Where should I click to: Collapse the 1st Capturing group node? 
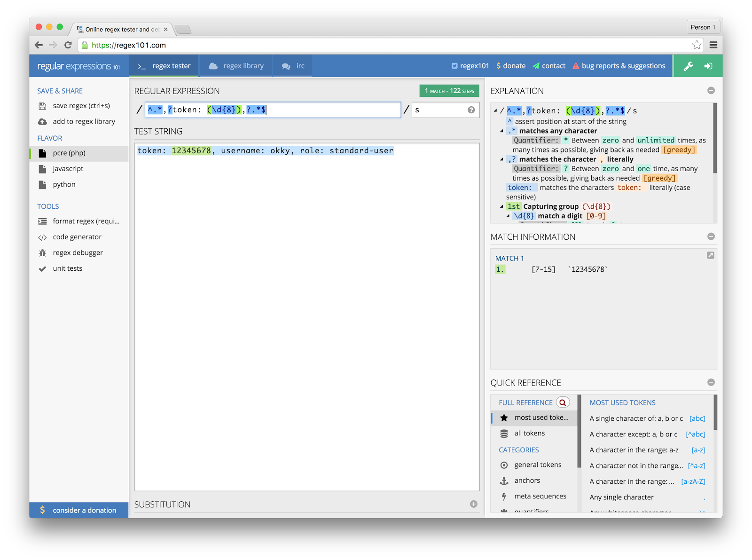click(501, 206)
